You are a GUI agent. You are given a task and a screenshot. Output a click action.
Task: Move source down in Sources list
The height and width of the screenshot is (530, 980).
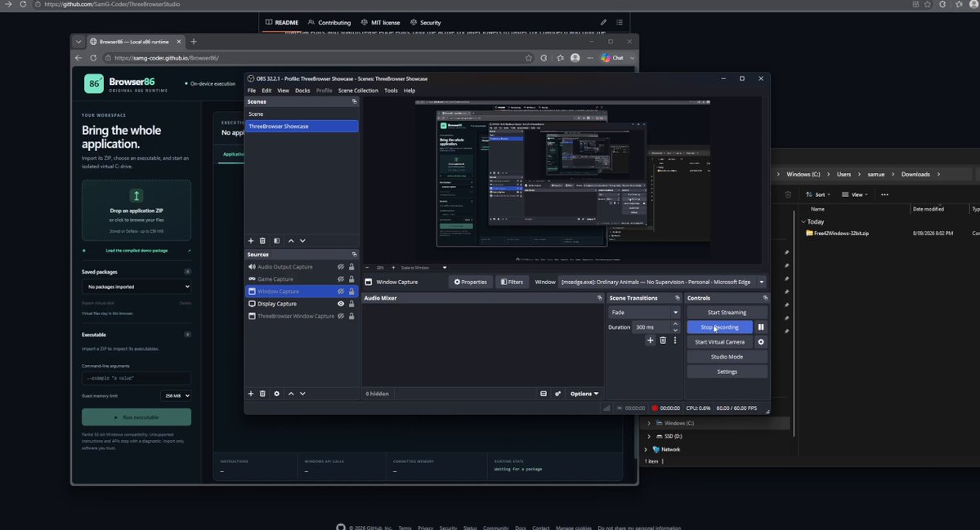[x=302, y=394]
